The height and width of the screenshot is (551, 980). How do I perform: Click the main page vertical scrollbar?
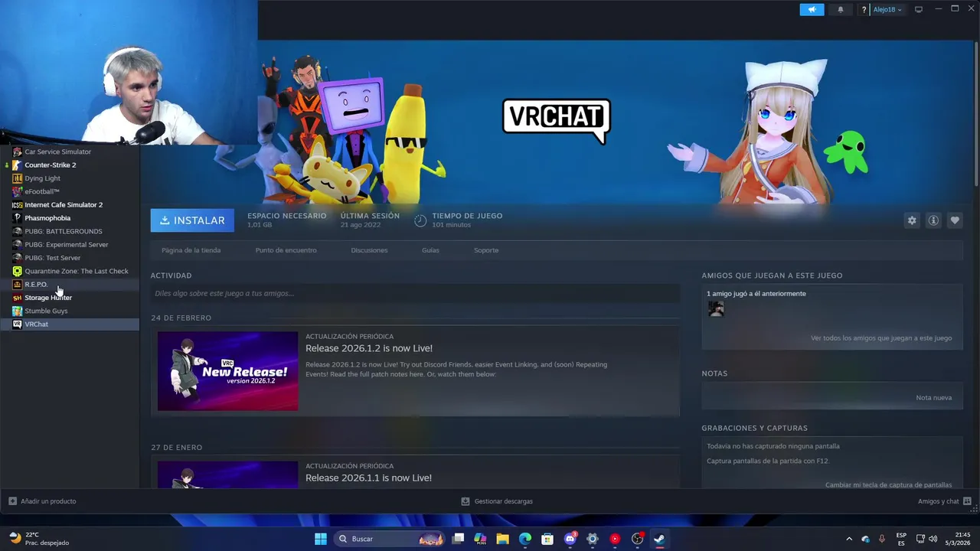click(x=975, y=113)
